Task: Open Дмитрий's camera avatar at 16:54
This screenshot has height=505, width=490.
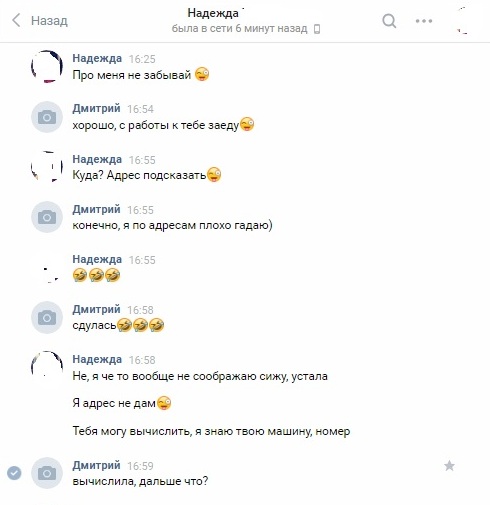Action: (47, 117)
